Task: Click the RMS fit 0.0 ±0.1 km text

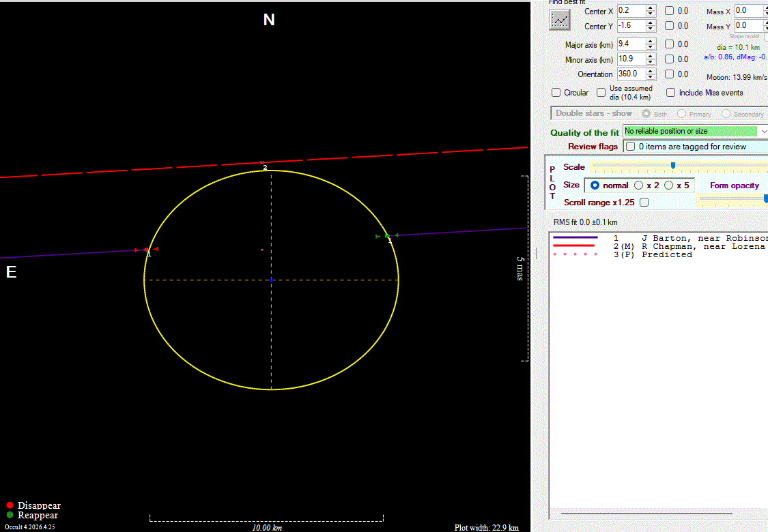Action: point(585,222)
